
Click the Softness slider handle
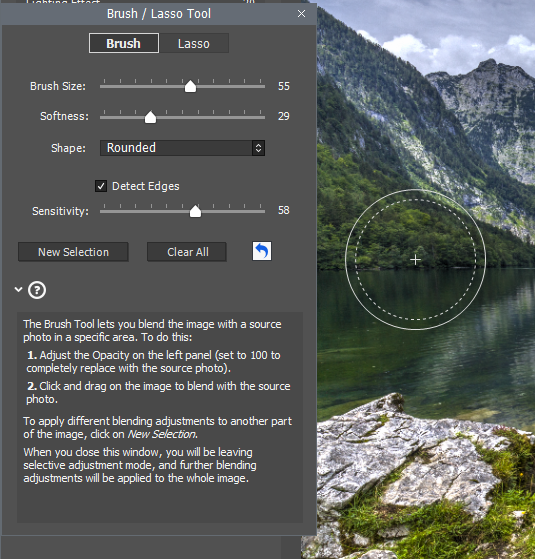(150, 117)
